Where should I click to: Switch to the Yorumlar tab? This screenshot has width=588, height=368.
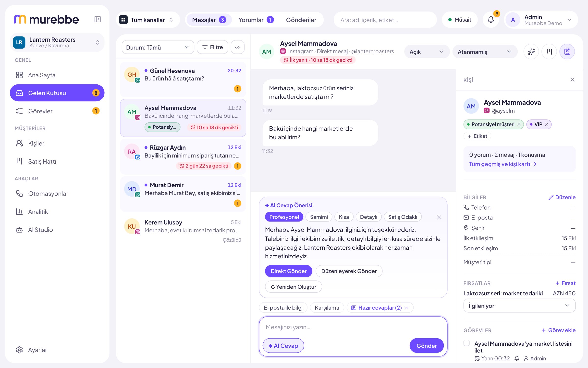pos(256,20)
